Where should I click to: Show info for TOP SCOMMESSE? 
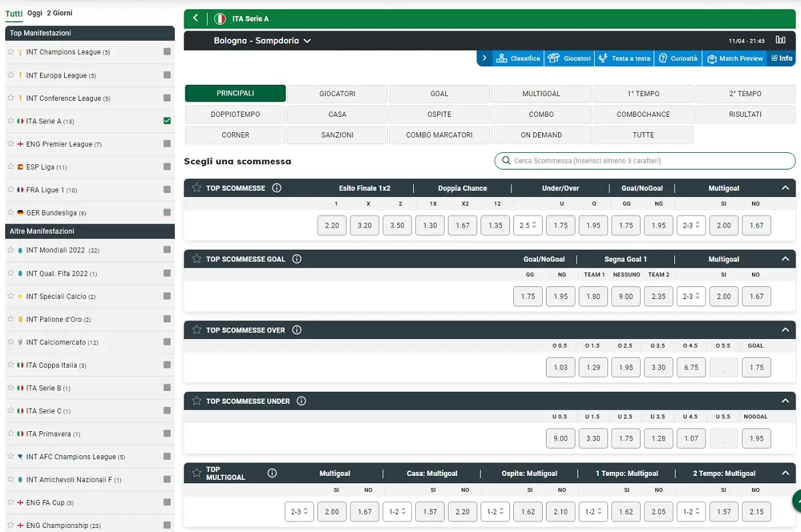click(276, 188)
